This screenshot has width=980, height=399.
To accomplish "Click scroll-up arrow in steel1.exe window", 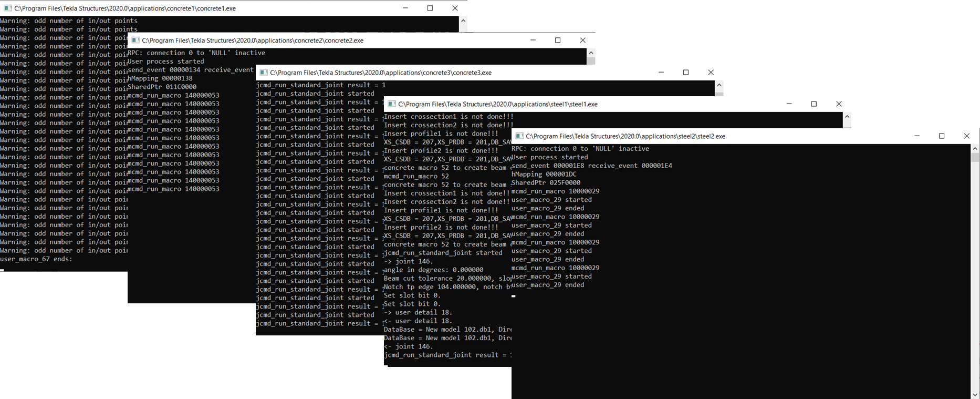I will point(847,117).
